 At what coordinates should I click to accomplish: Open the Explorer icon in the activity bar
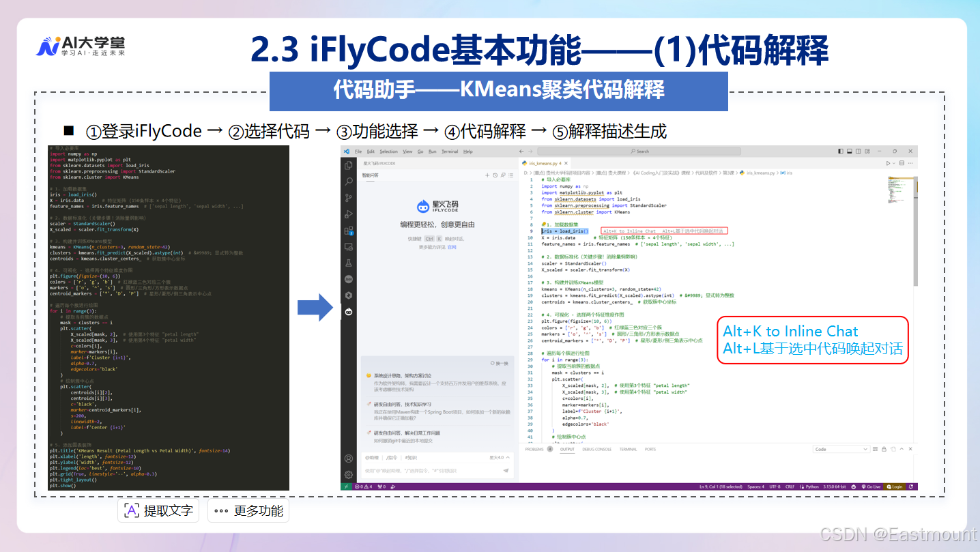pyautogui.click(x=348, y=164)
